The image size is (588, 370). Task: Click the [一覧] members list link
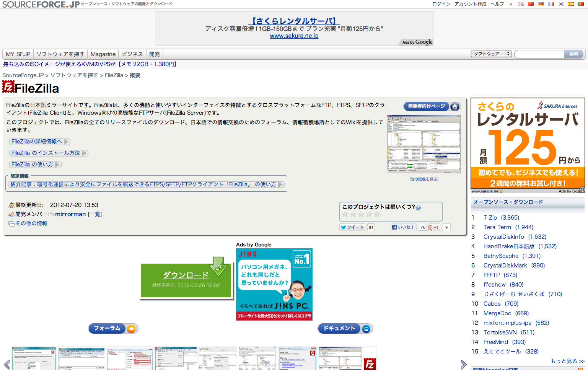[95, 214]
